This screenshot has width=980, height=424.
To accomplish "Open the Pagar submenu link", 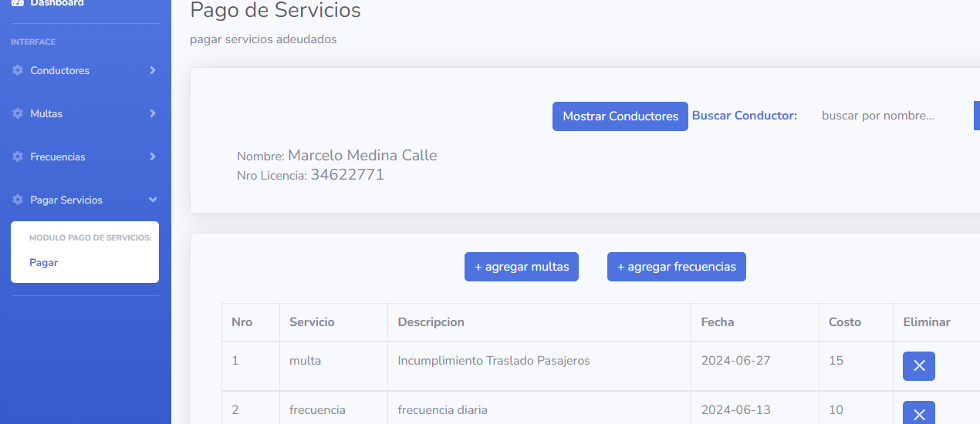I will click(44, 262).
